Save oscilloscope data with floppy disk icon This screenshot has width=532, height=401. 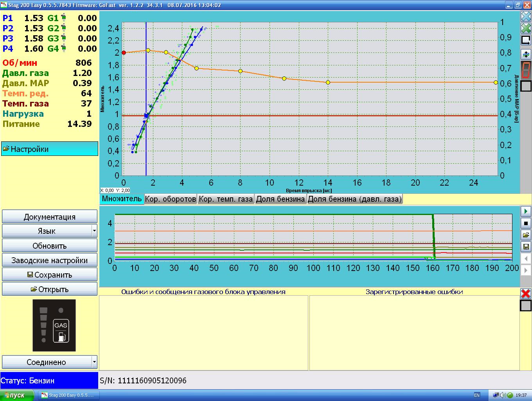526,247
